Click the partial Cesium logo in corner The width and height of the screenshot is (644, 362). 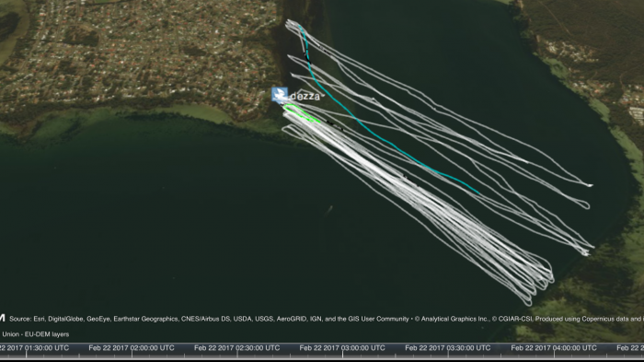(2, 319)
